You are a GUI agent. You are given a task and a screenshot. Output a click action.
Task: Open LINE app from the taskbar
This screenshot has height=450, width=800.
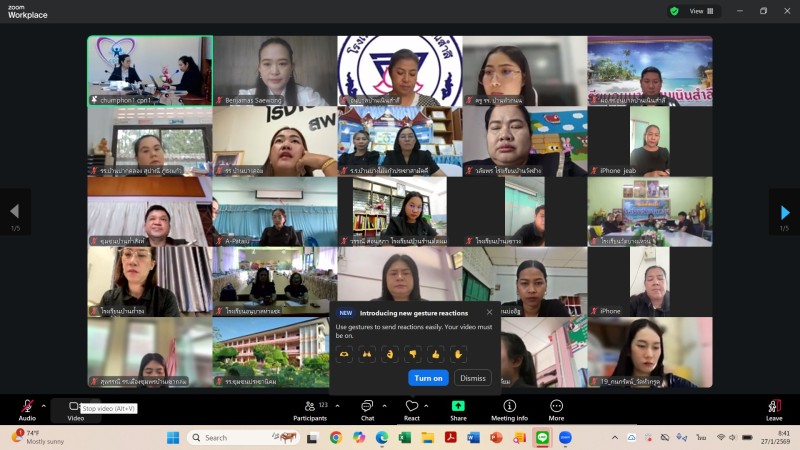[543, 437]
